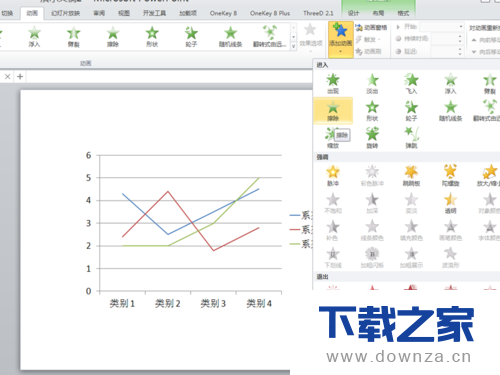Switch to the 动画 animations tab
This screenshot has height=375, width=500.
point(32,13)
